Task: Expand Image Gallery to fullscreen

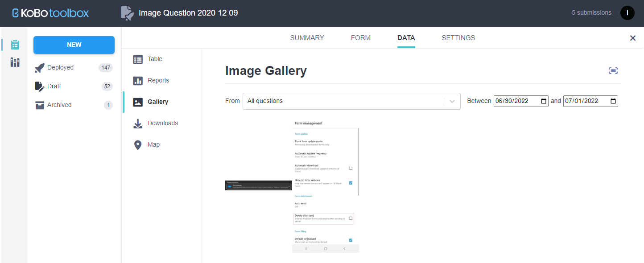Action: 613,70
